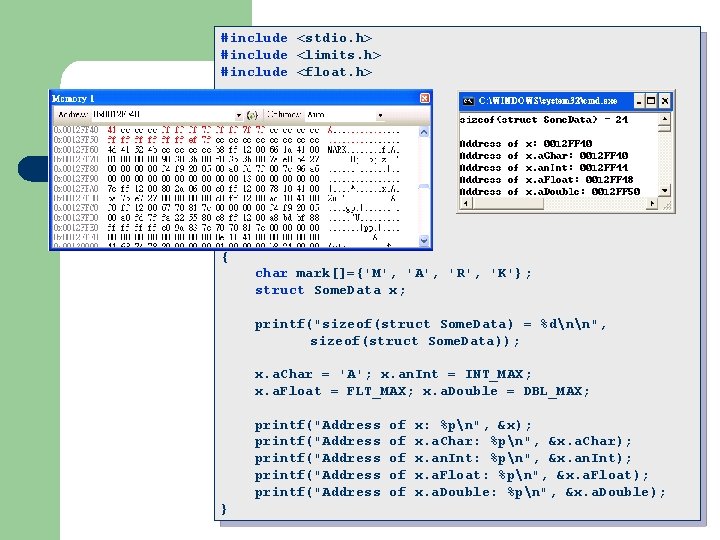Click the 'Address of x.aChar' output line
Image resolution: width=720 pixels, height=540 pixels.
(x=544, y=156)
